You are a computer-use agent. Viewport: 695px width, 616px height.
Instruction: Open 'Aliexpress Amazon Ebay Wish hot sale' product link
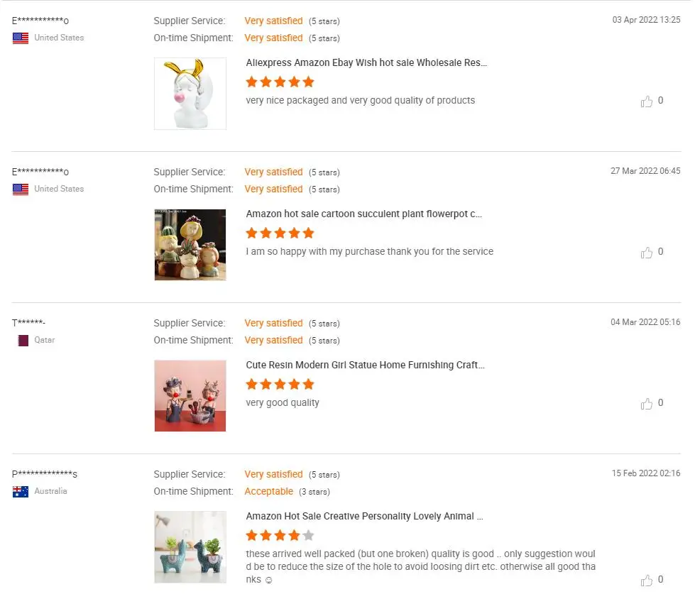click(x=366, y=62)
